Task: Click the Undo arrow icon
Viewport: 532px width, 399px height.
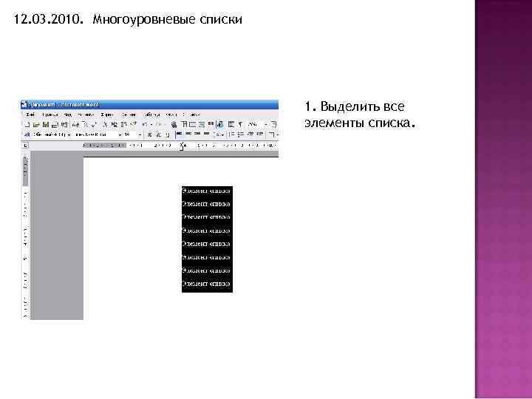Action: (145, 125)
